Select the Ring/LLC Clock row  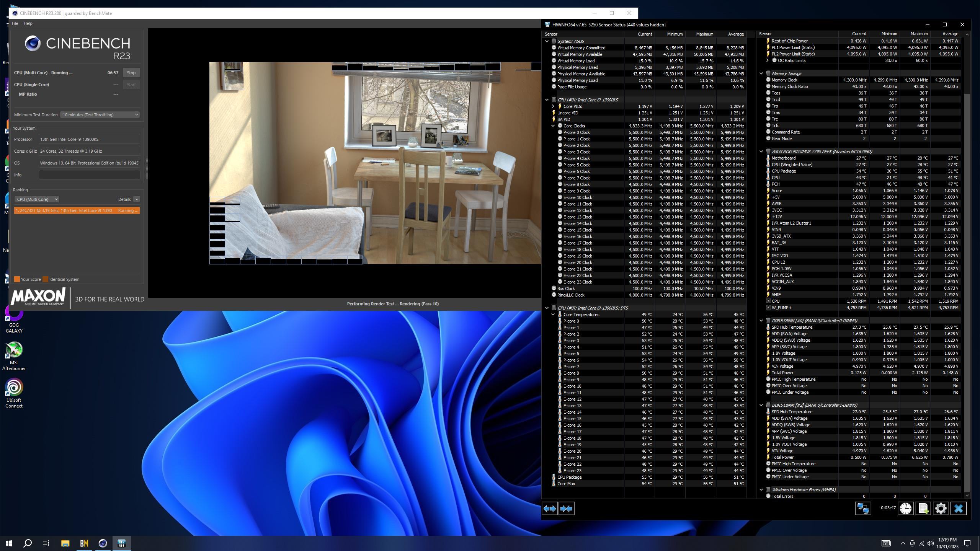pos(645,295)
